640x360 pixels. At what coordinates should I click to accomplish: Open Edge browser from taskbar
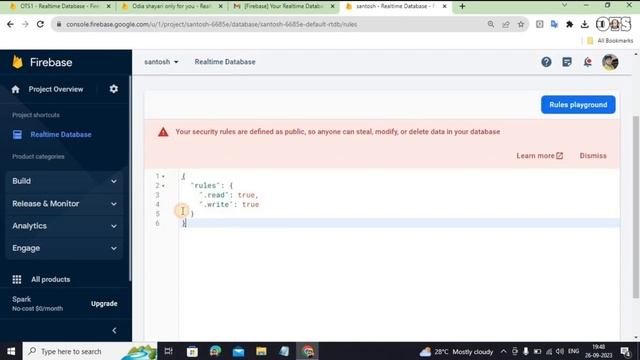tap(216, 351)
